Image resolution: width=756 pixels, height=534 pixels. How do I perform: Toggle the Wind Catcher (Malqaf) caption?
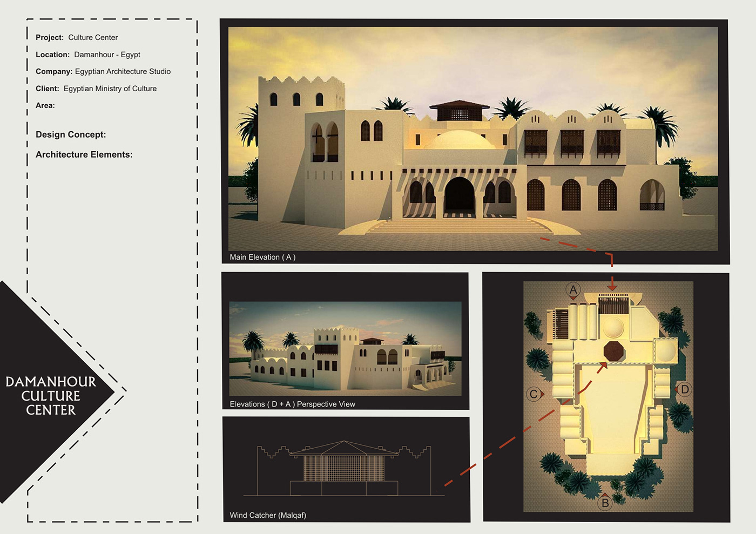pos(268,515)
